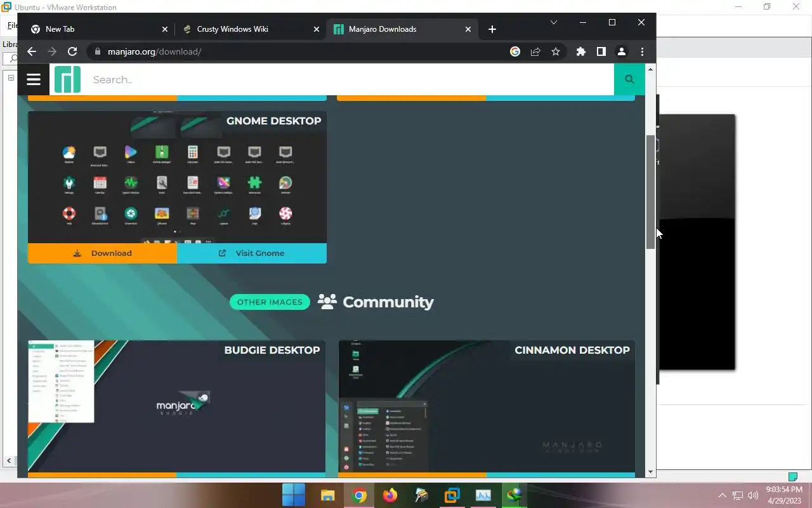Viewport: 812px width, 508px height.
Task: Toggle the Chrome side panel icon
Action: (x=601, y=51)
